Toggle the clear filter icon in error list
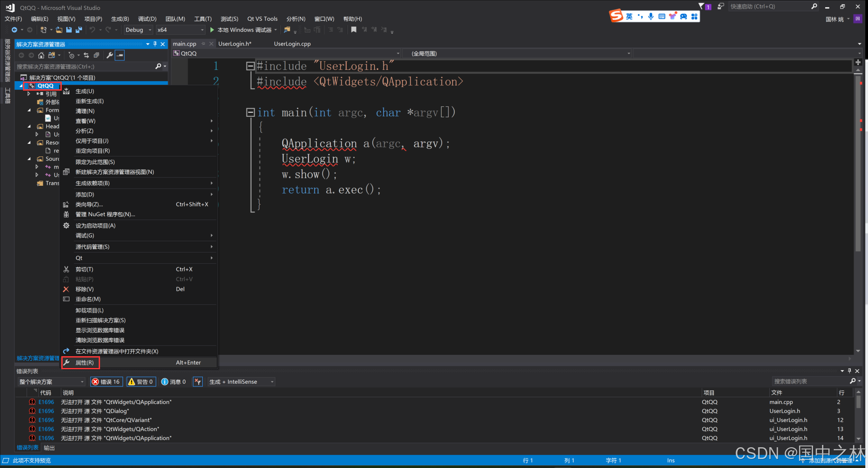Screen dimensions: 868x468 click(x=198, y=381)
